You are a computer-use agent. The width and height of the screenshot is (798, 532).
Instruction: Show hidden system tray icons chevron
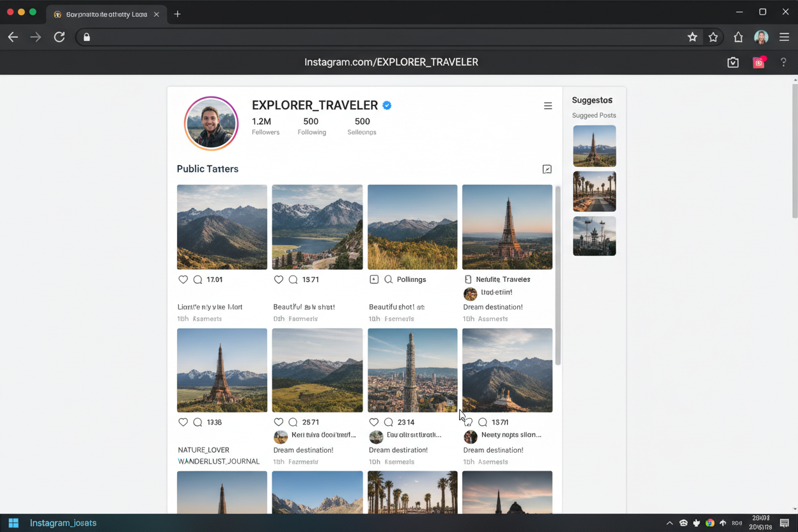click(669, 523)
